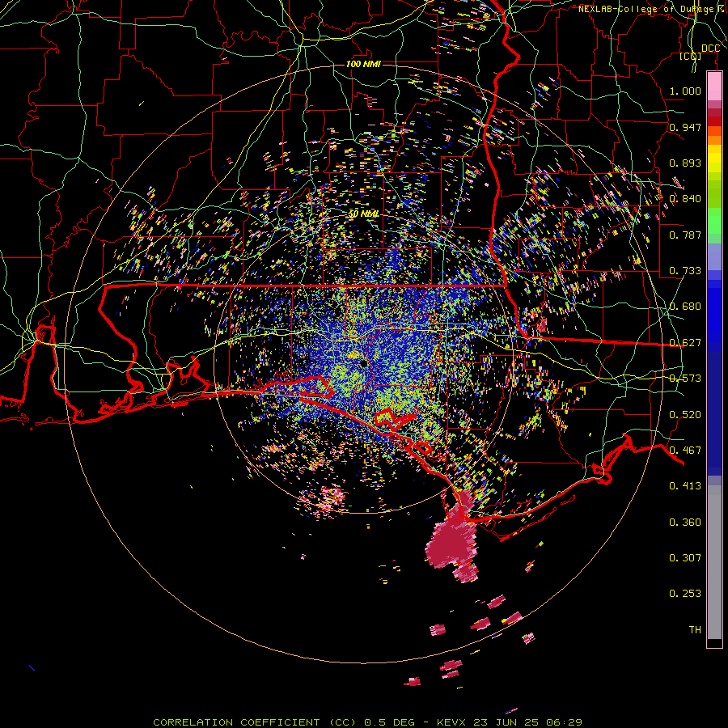The height and width of the screenshot is (728, 728).
Task: Click the 1.000 legend value
Action: [x=685, y=91]
